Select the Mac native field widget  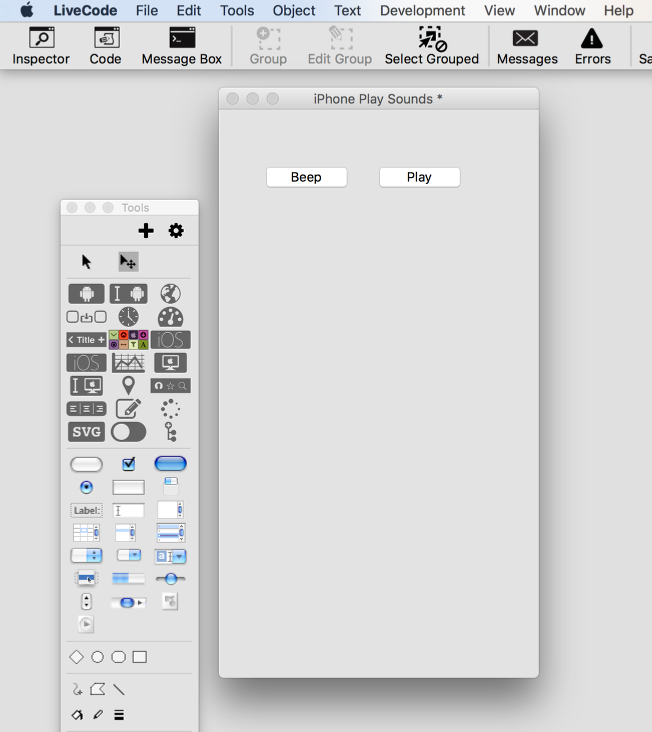coord(86,386)
